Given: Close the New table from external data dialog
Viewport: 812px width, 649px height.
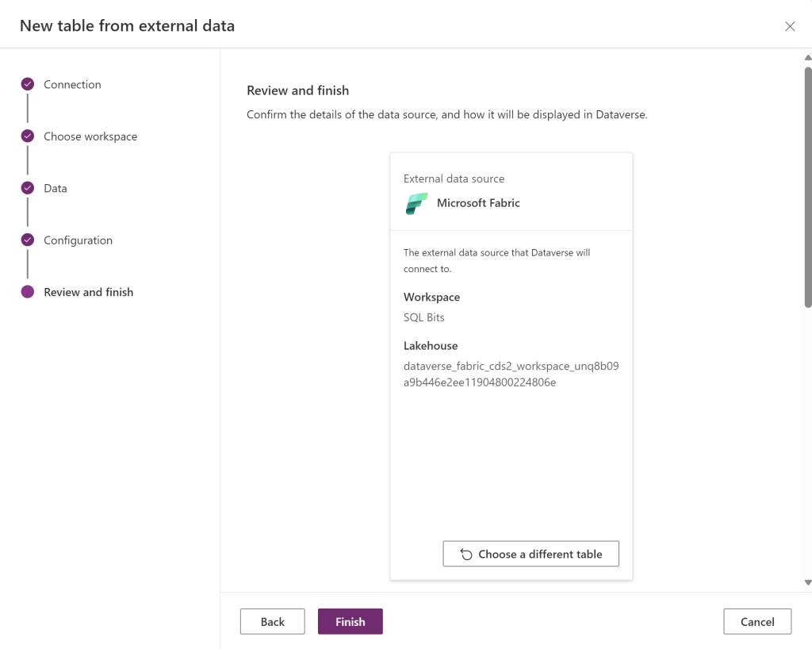Looking at the screenshot, I should (x=790, y=26).
